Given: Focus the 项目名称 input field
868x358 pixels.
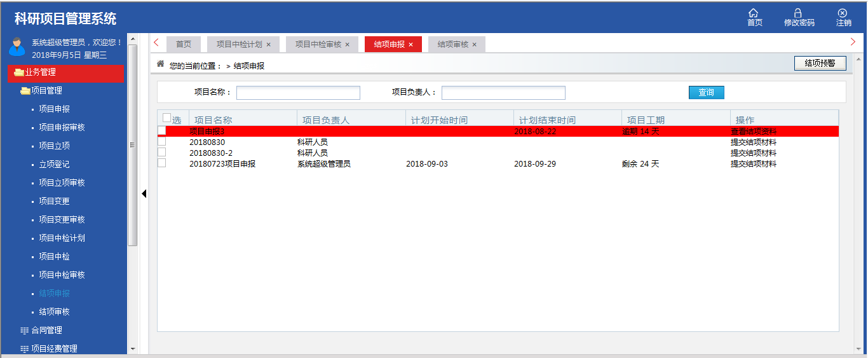Looking at the screenshot, I should pyautogui.click(x=299, y=93).
